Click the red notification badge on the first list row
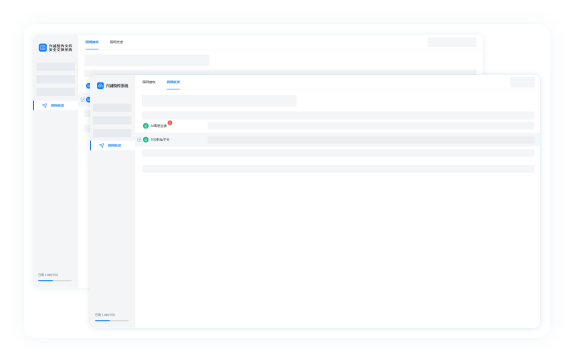The height and width of the screenshot is (362, 574). (170, 123)
